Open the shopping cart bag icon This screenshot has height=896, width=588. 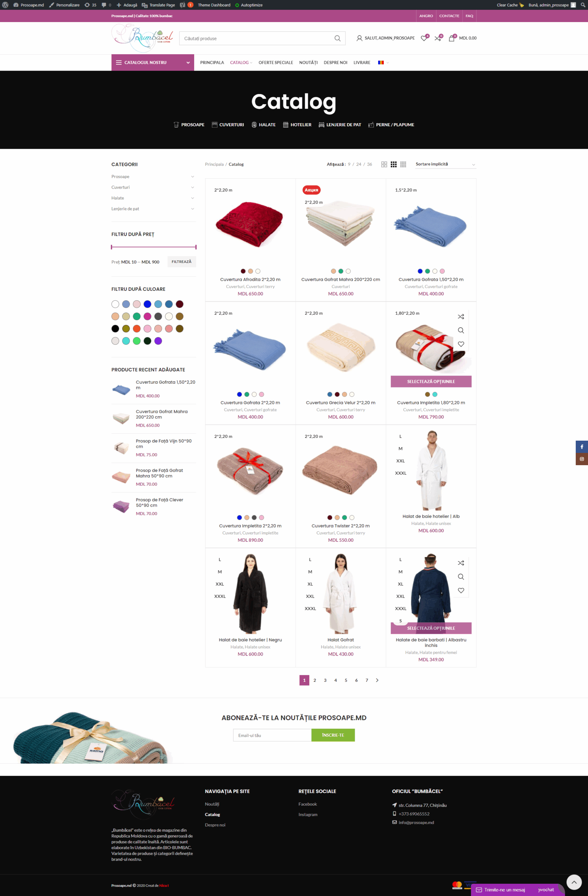click(452, 38)
